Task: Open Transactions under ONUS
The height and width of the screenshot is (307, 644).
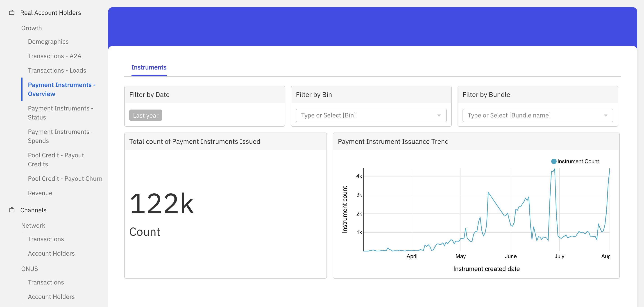Action: pyautogui.click(x=46, y=282)
